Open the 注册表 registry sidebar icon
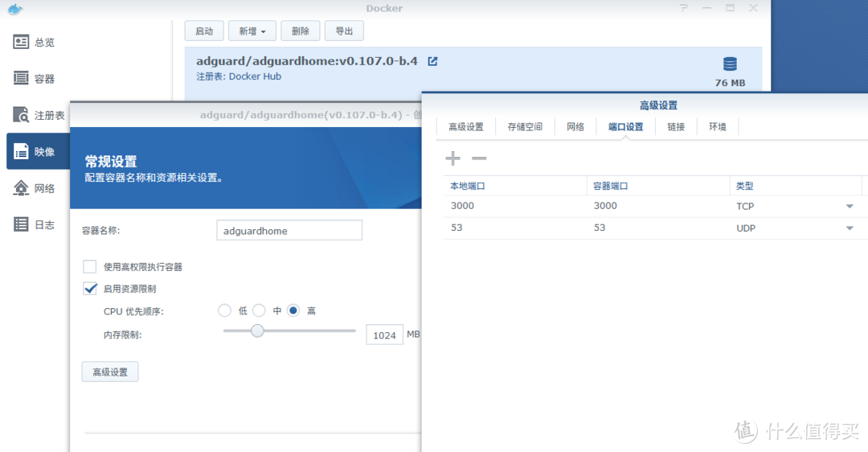868x452 pixels. coord(21,115)
